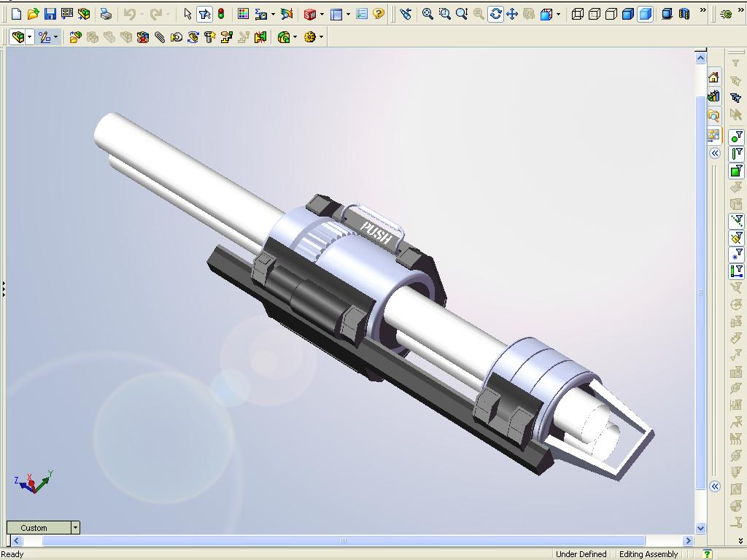The height and width of the screenshot is (560, 747).
Task: Open assembly toolbar dropdown arrow
Action: point(29,36)
